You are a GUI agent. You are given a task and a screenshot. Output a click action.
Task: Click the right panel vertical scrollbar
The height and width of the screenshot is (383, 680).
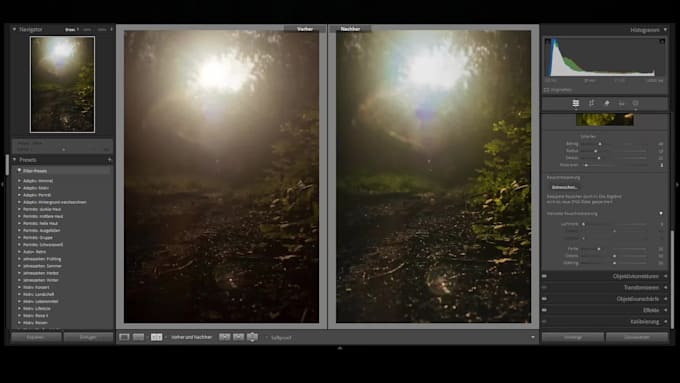pyautogui.click(x=672, y=280)
